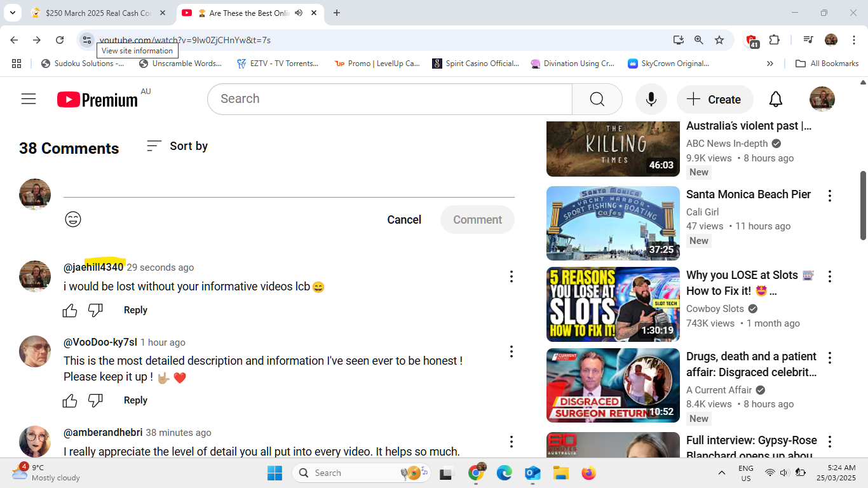Viewport: 868px width, 488px height.
Task: Open account avatar menu in YouTube header
Action: 822,99
